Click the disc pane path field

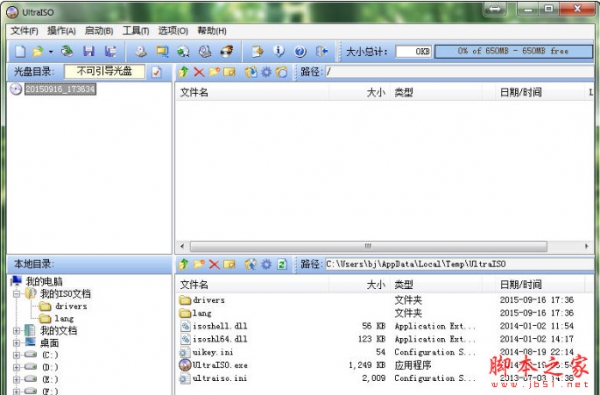click(x=460, y=72)
